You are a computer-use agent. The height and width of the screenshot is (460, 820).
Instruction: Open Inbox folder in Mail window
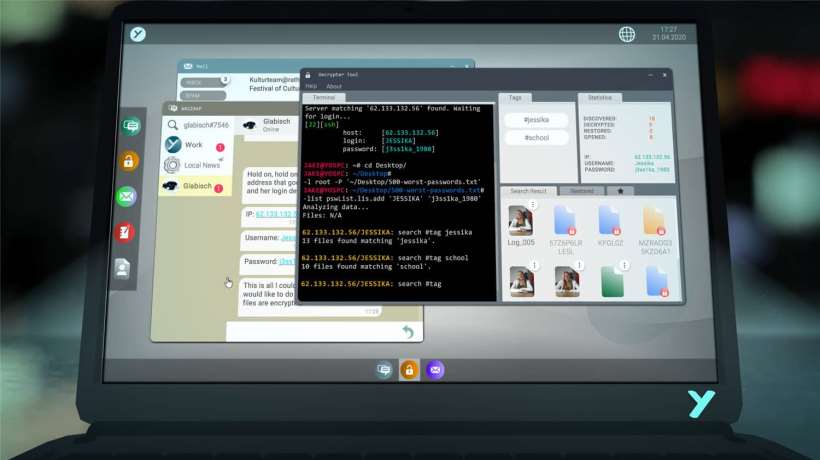tap(204, 82)
